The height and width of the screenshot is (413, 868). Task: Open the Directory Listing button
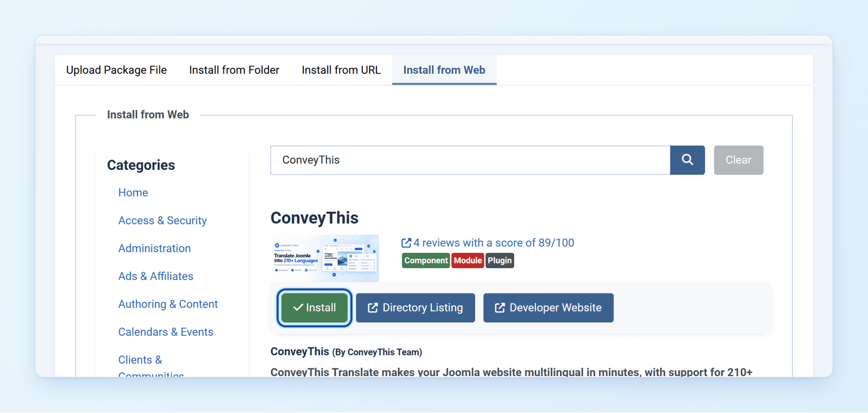tap(416, 308)
